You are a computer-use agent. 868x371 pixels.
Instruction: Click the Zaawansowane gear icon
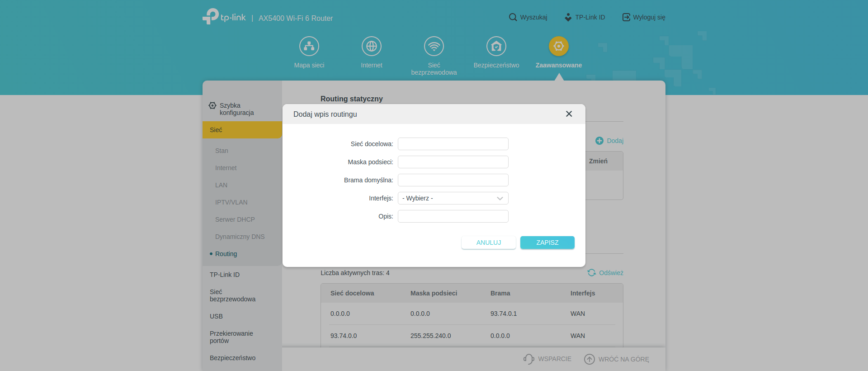click(x=559, y=46)
